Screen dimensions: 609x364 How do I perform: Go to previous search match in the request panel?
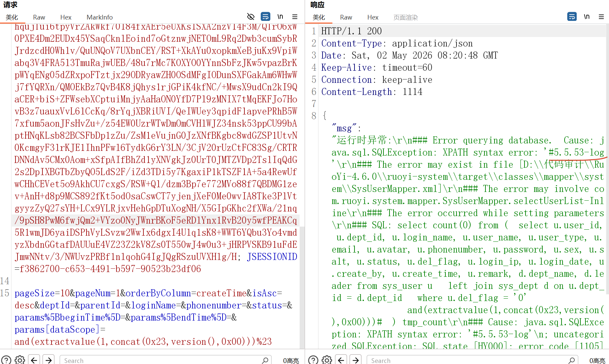tap(34, 360)
